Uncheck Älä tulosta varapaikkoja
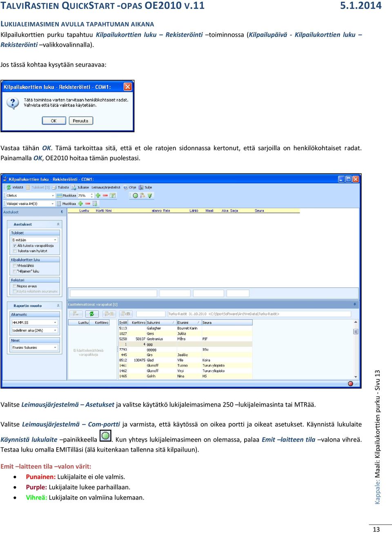 [x=15, y=246]
